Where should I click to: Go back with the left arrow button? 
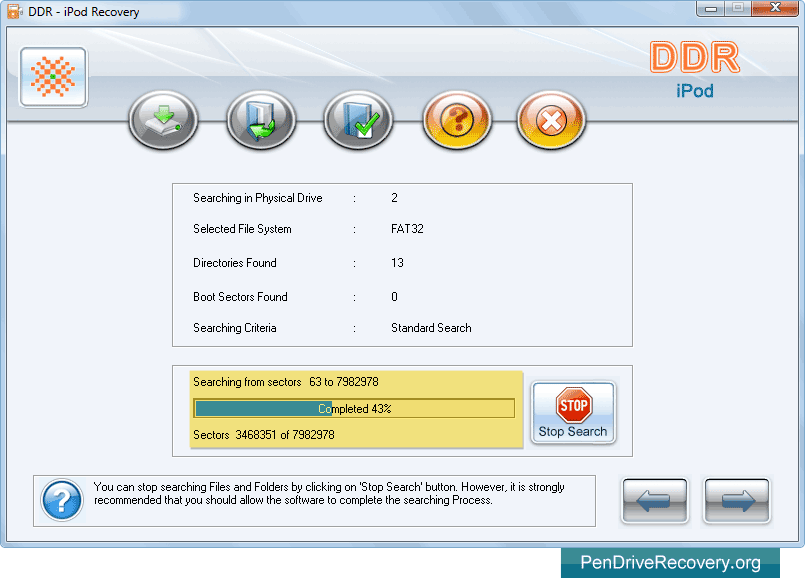pos(655,500)
